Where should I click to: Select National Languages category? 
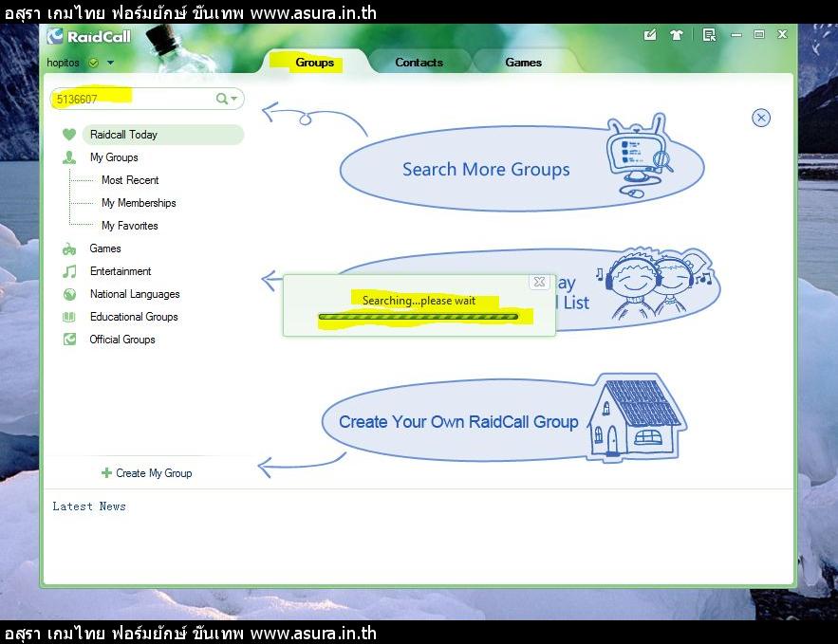(135, 294)
